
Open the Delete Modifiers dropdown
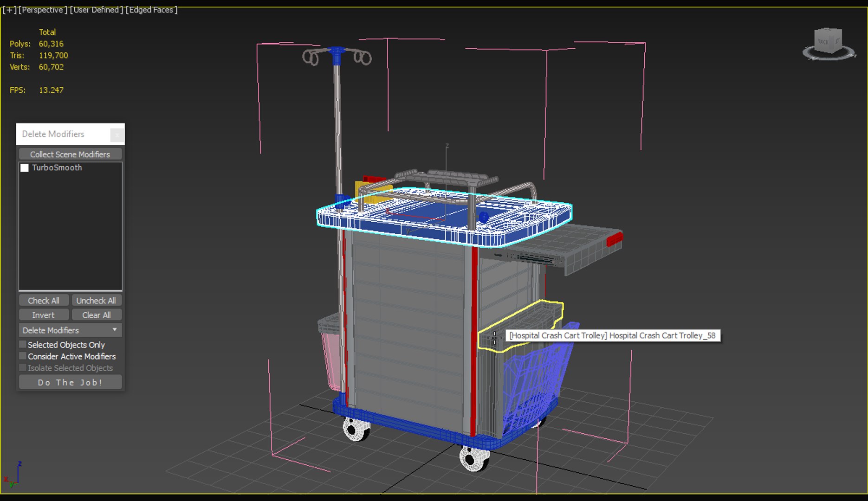click(70, 330)
